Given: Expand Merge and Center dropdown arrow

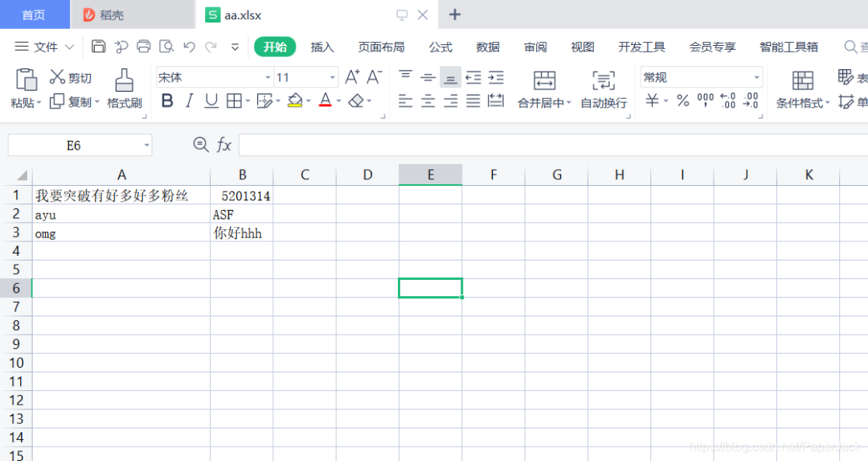Looking at the screenshot, I should [x=568, y=102].
